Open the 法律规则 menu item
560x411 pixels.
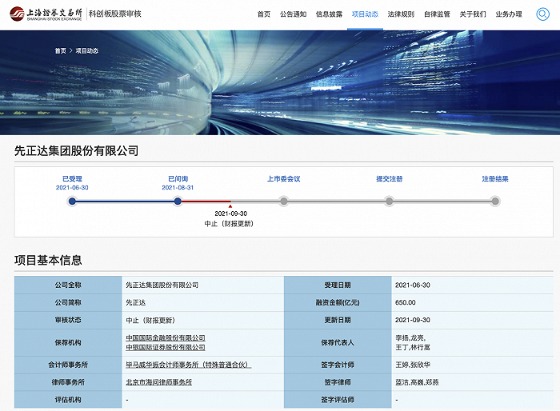pos(401,14)
